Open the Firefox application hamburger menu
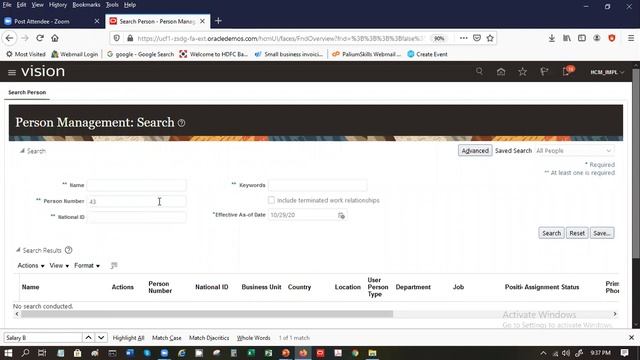Viewport: 640px width, 360px height. tap(631, 38)
